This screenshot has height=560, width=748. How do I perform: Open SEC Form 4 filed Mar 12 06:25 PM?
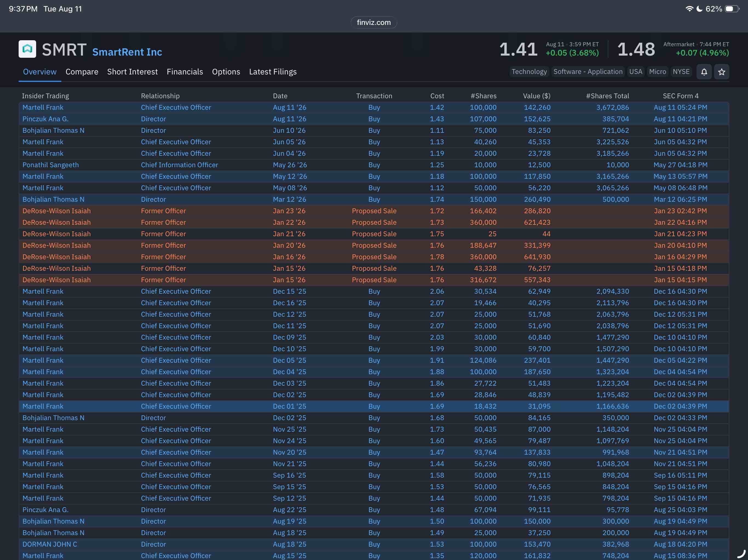[x=680, y=200]
